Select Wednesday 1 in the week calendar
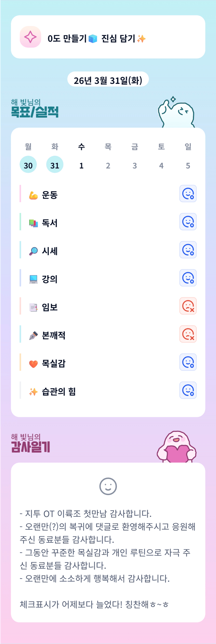Image resolution: width=216 pixels, height=644 pixels. 81,165
